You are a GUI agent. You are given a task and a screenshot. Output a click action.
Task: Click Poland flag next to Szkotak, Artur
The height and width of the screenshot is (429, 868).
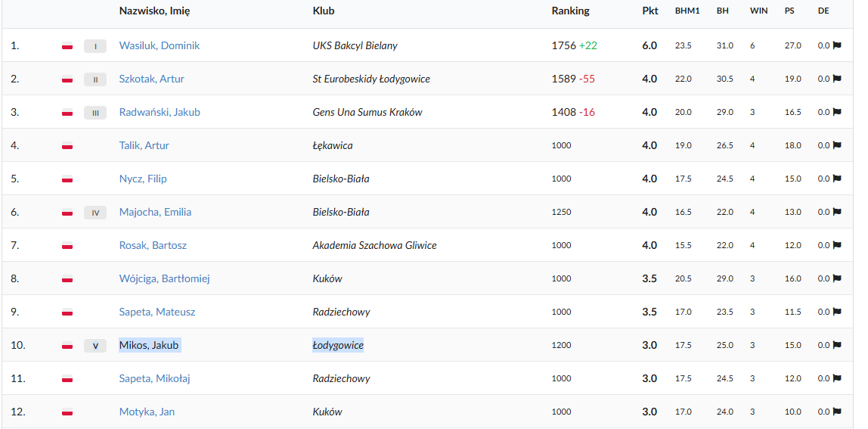[x=67, y=79]
